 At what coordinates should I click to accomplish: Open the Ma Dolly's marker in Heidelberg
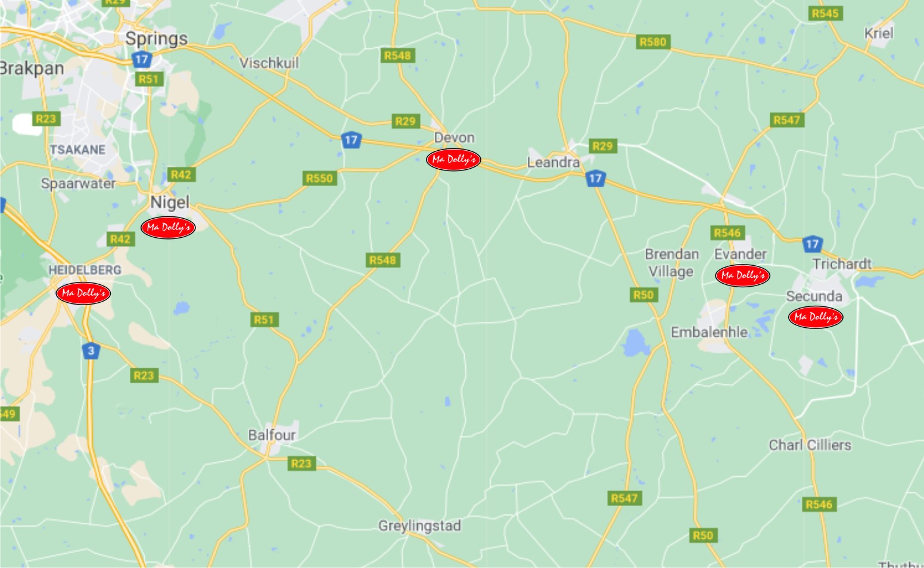[x=83, y=293]
